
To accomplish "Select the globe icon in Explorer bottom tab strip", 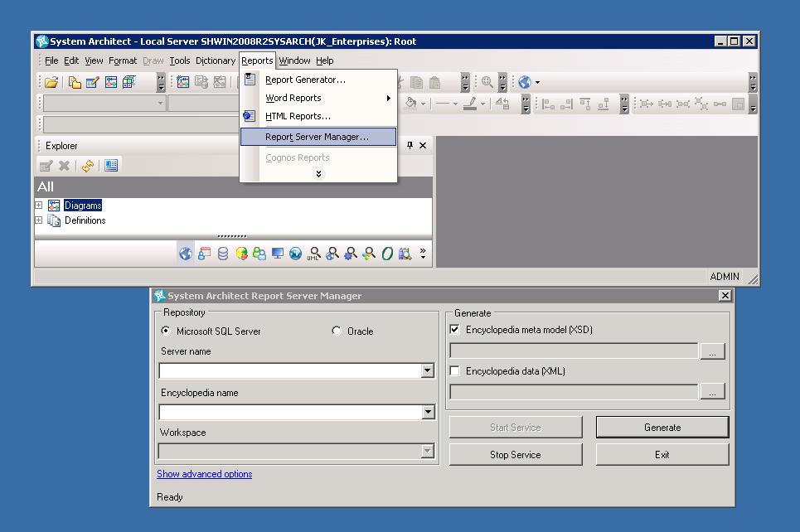I will pos(186,254).
